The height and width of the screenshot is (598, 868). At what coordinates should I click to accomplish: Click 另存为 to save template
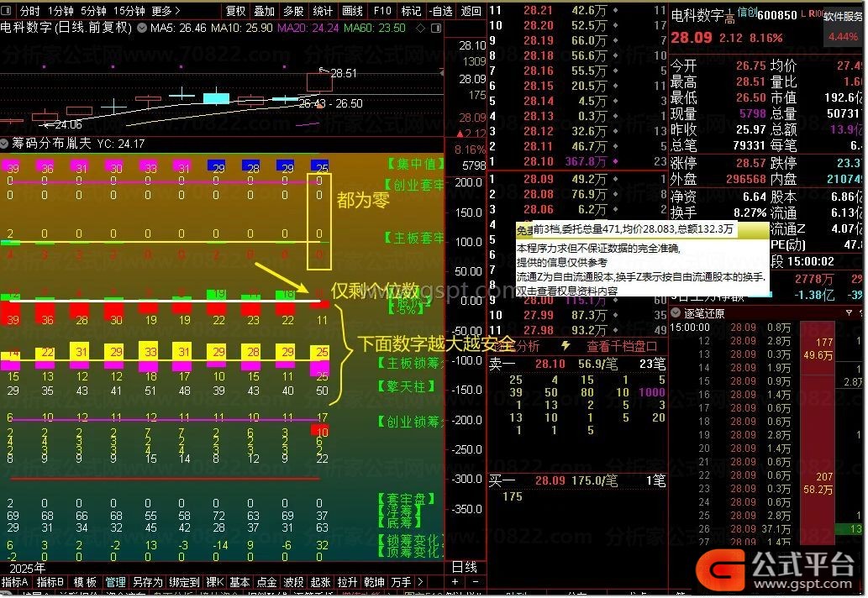coord(148,582)
